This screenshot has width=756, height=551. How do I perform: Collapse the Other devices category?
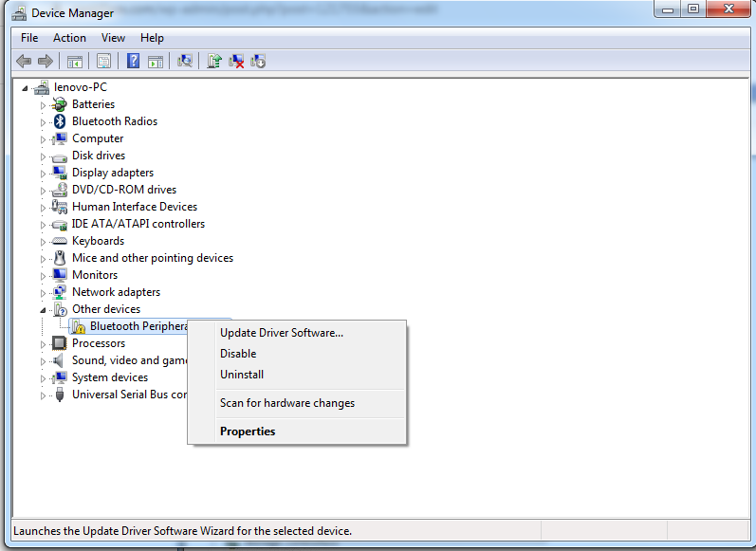coord(43,309)
